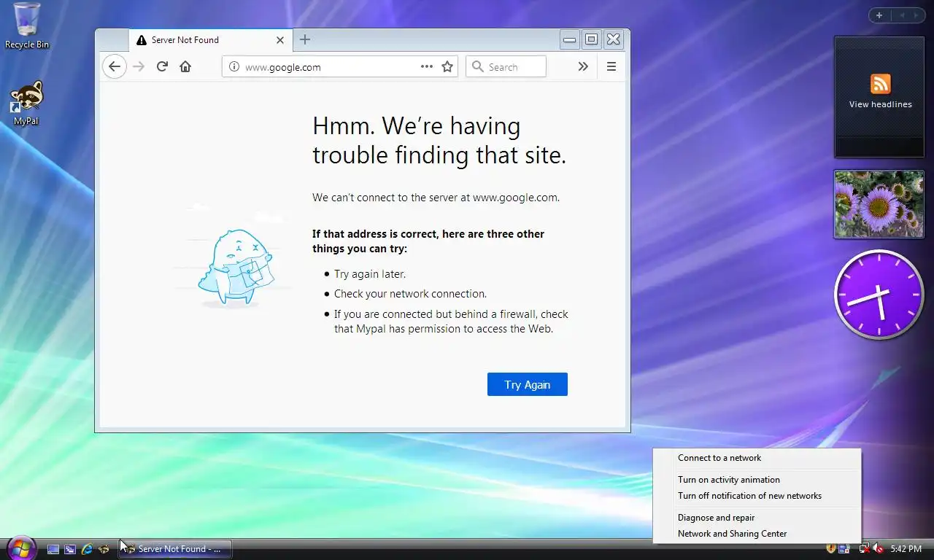This screenshot has height=560, width=934.
Task: Click the 'Try again later.' bullet text
Action: pos(370,274)
